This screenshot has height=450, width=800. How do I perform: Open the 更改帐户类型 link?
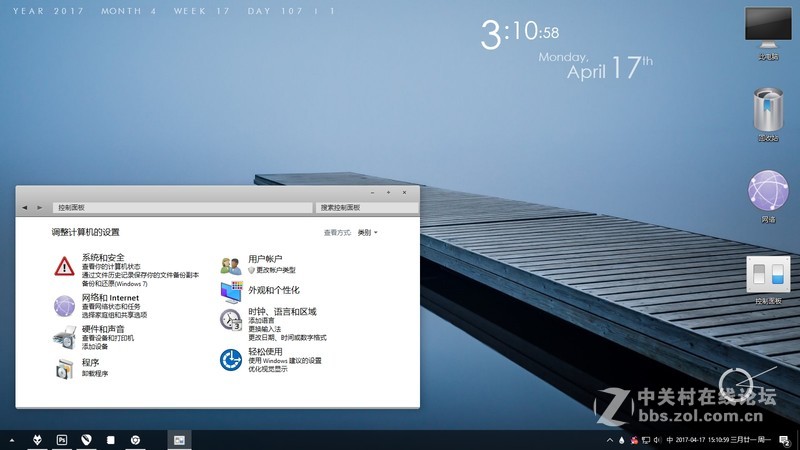pyautogui.click(x=276, y=270)
